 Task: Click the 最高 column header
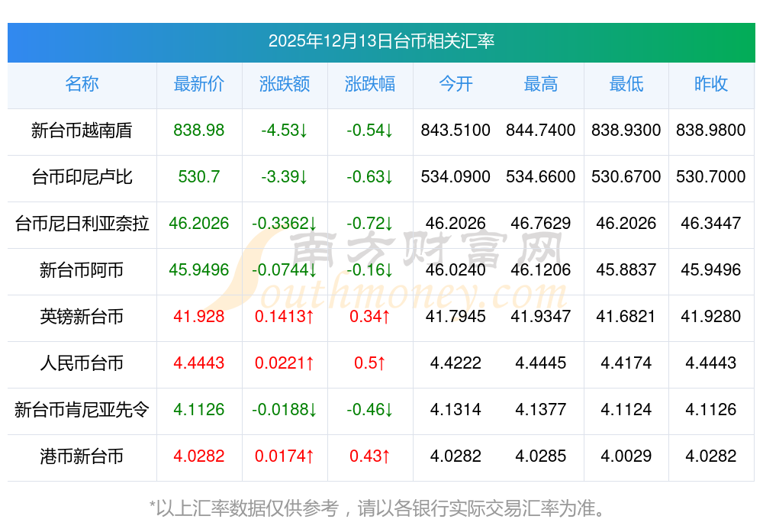coord(541,84)
